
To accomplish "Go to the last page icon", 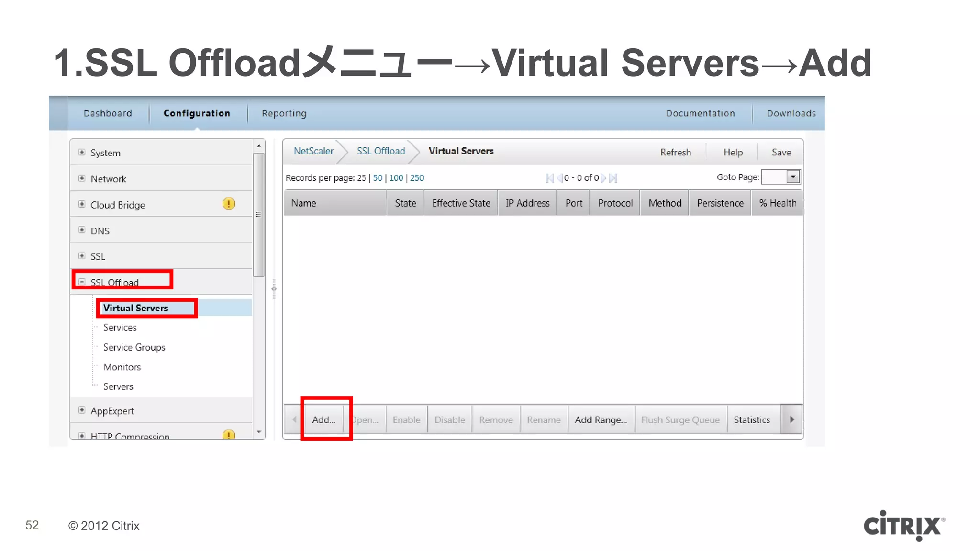I will point(613,178).
